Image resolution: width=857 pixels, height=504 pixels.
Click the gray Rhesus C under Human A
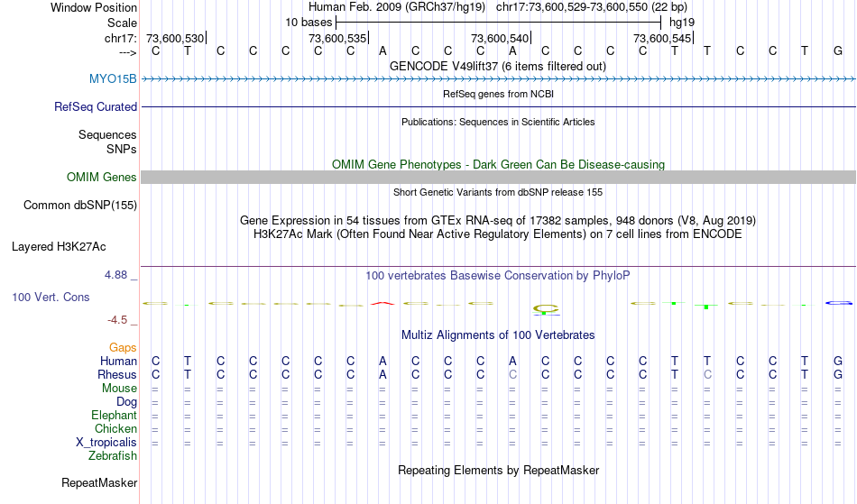click(512, 374)
